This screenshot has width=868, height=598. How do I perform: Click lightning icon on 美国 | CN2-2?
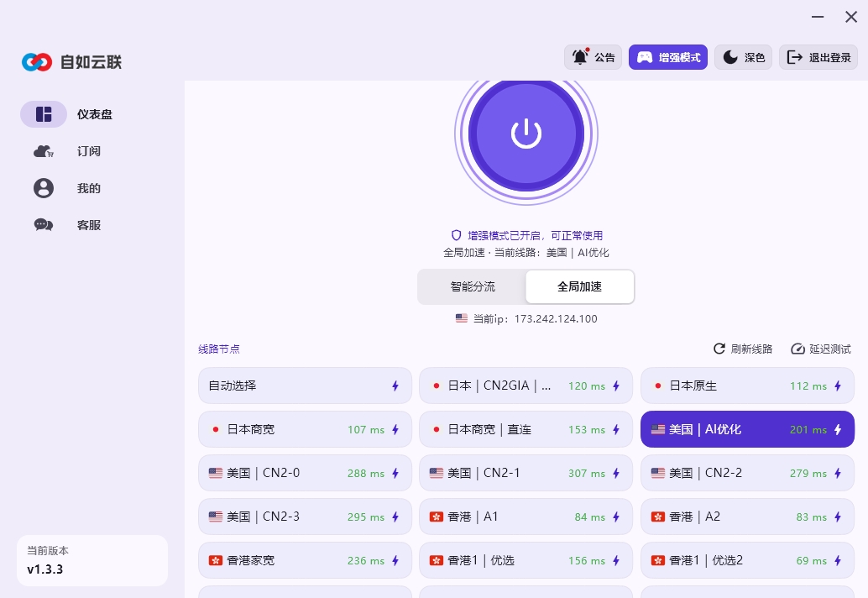838,474
